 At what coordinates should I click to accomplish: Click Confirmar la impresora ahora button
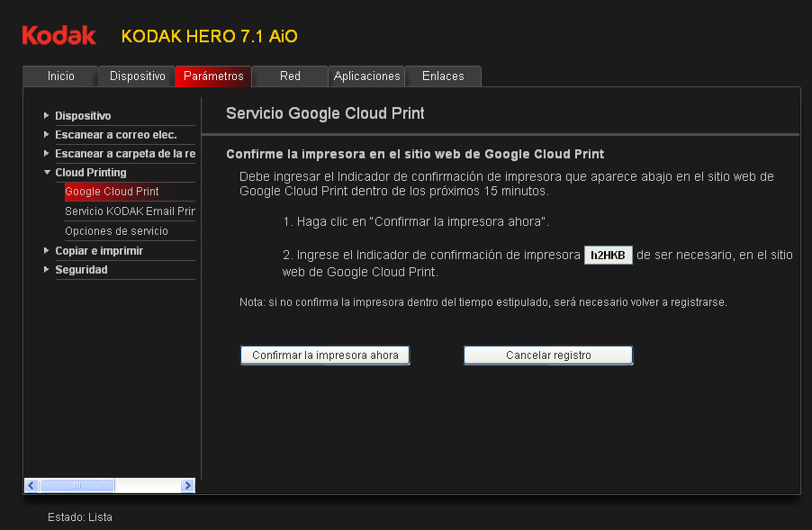325,355
